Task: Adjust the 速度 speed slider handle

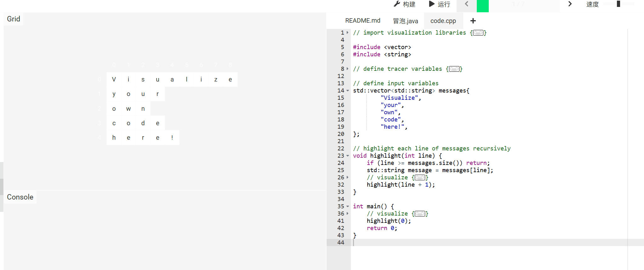Action: (x=618, y=4)
